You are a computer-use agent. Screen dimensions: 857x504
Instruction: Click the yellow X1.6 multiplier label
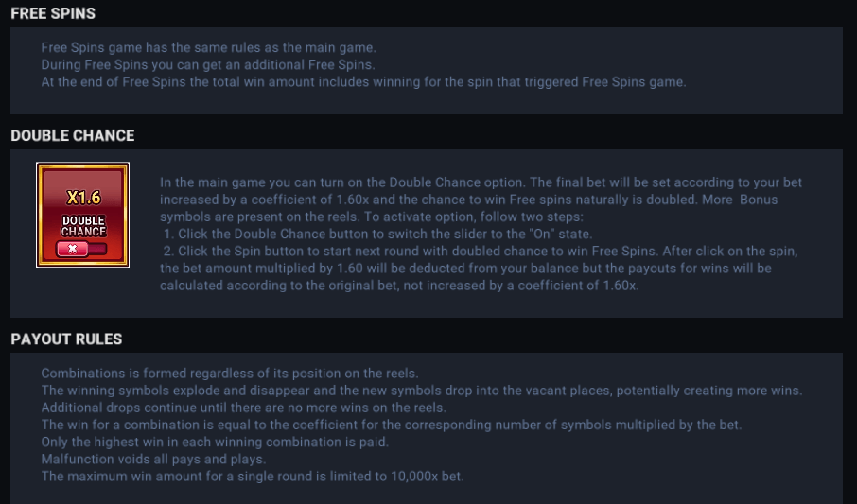[83, 199]
